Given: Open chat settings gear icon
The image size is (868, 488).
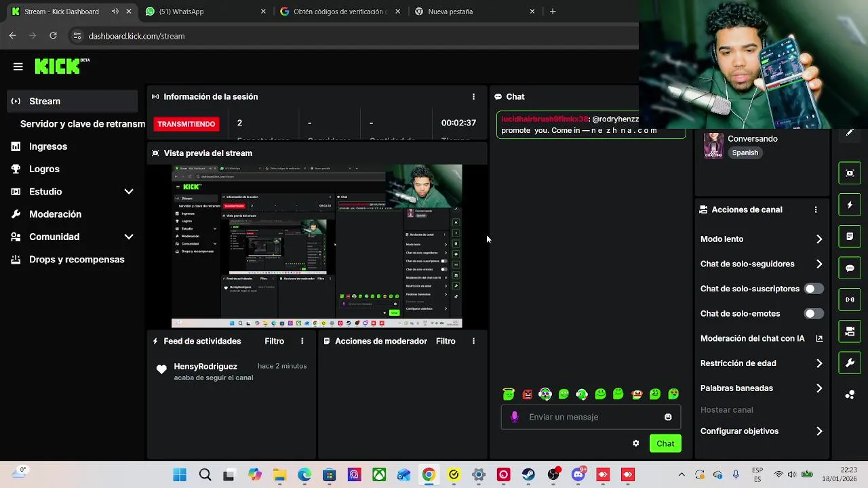Looking at the screenshot, I should pos(635,443).
